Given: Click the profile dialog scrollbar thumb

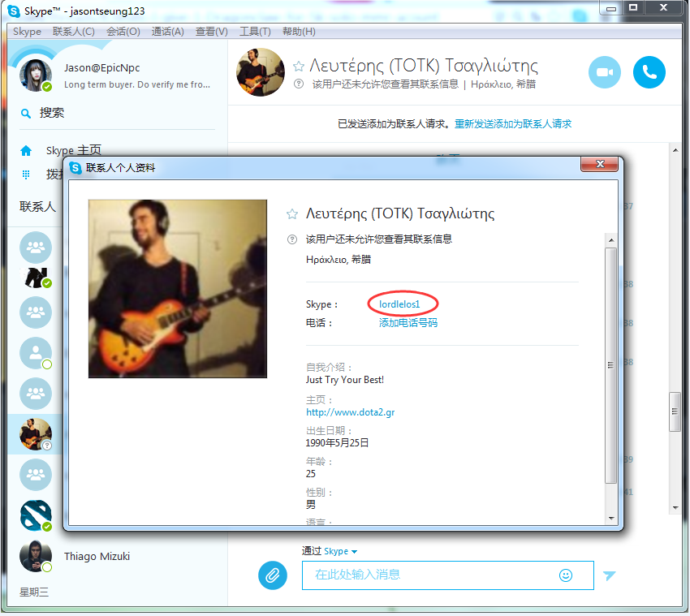Looking at the screenshot, I should tap(610, 365).
